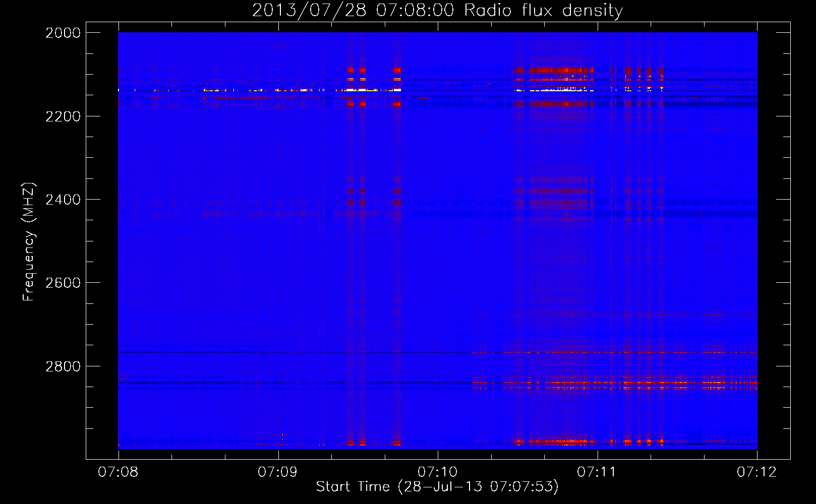
Task: Select the 07:09 time tick label
Action: pos(277,472)
